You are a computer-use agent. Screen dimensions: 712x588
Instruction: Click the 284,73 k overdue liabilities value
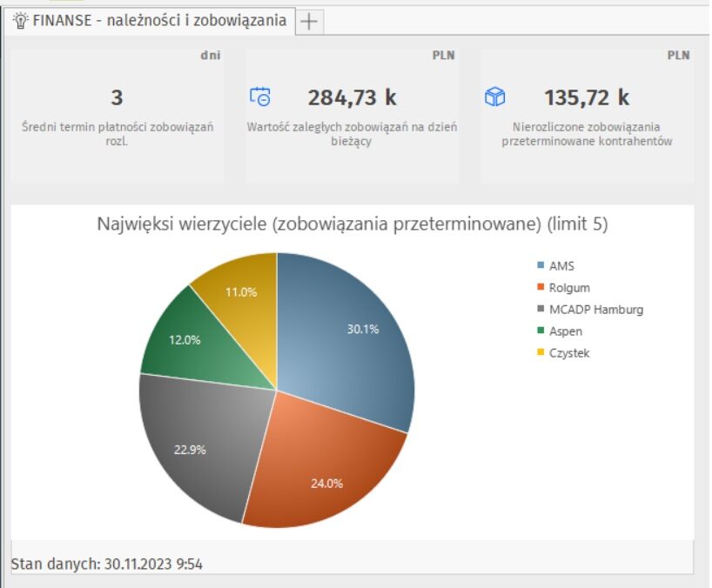click(x=351, y=97)
